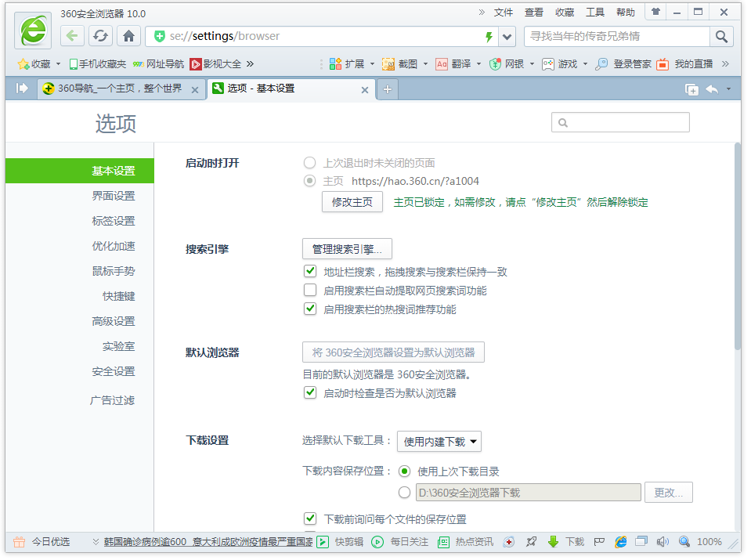Select the custom download directory radio button
Viewport: 751px width, 560px height.
click(404, 493)
